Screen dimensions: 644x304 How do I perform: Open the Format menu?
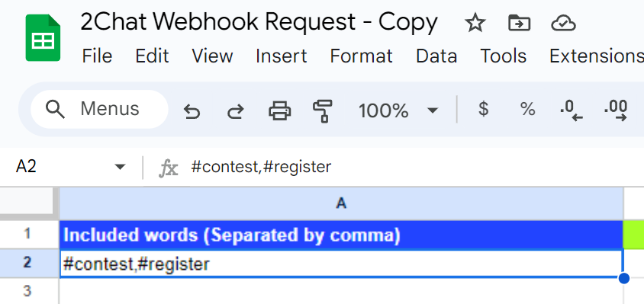coord(361,56)
